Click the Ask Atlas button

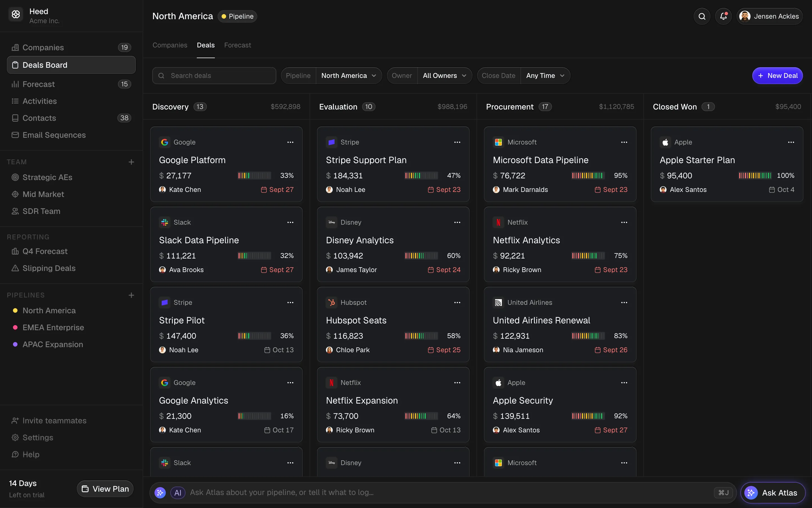click(773, 493)
